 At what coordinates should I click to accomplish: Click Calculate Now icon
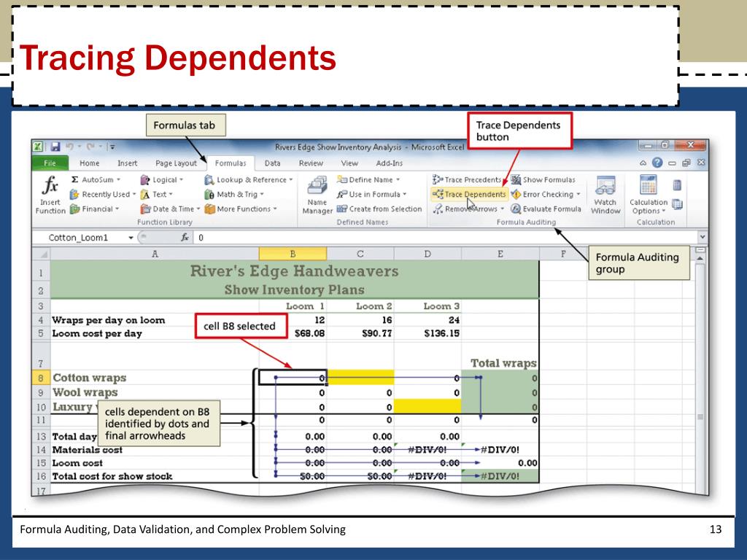click(x=677, y=185)
